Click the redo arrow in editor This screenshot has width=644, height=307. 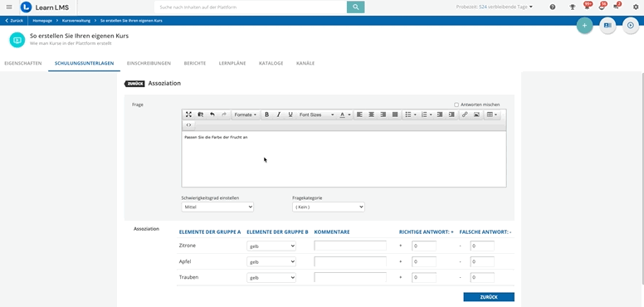pyautogui.click(x=224, y=115)
